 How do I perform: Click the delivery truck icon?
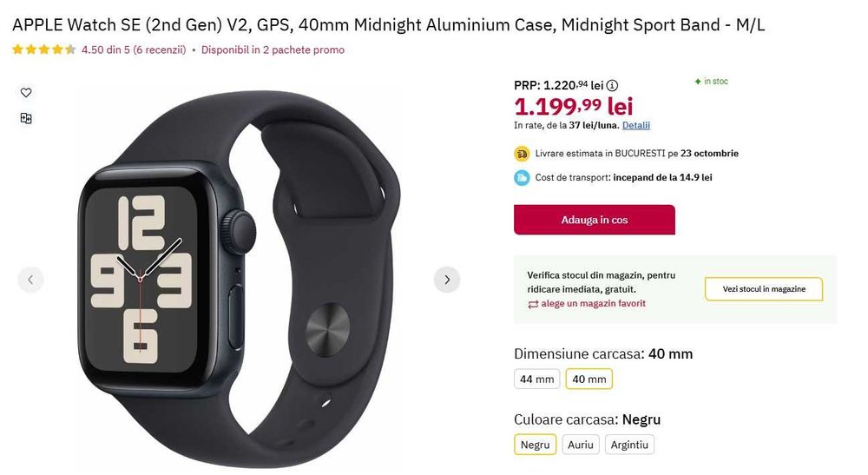[522, 154]
